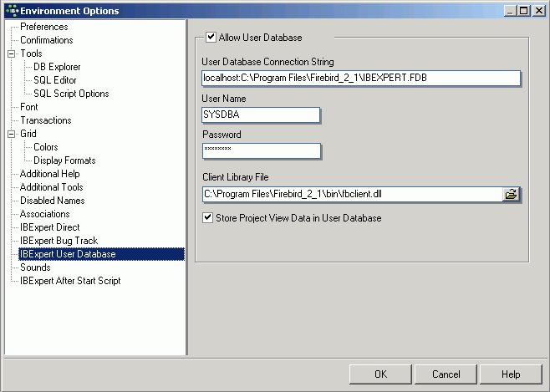Image resolution: width=550 pixels, height=392 pixels.
Task: Click the Environment Options title bar icon
Action: coord(12,11)
